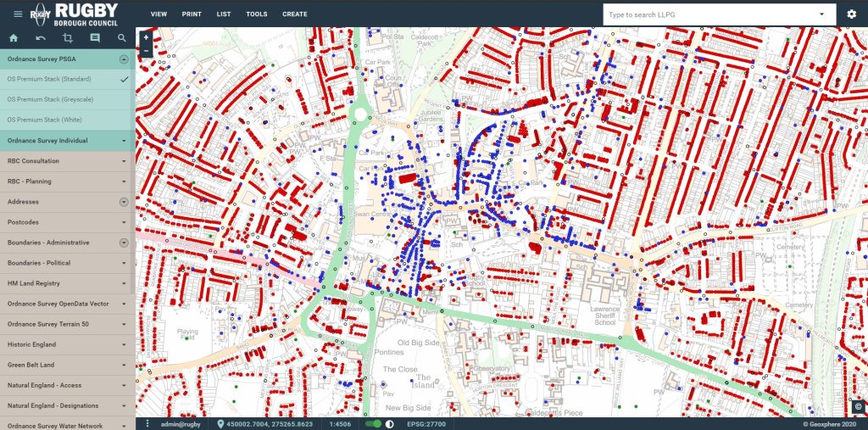Open the TOOLS menu
The image size is (868, 430).
256,14
